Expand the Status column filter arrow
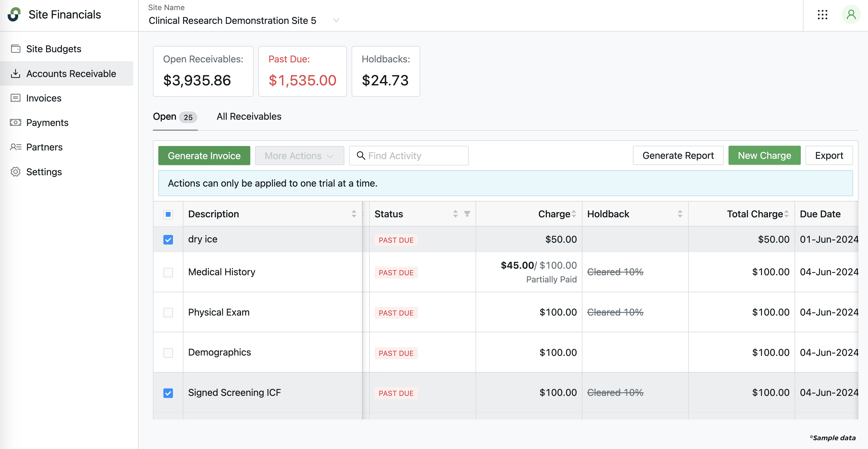Image resolution: width=868 pixels, height=449 pixels. (467, 214)
